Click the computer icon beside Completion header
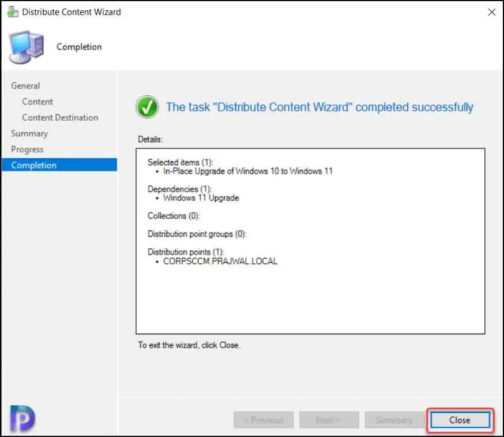Screen dimensions: 504x437 click(x=27, y=47)
